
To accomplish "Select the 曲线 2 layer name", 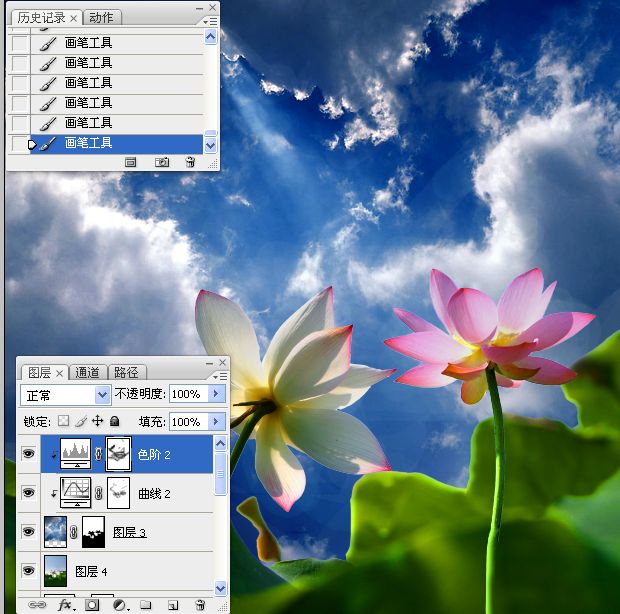I will (x=154, y=493).
